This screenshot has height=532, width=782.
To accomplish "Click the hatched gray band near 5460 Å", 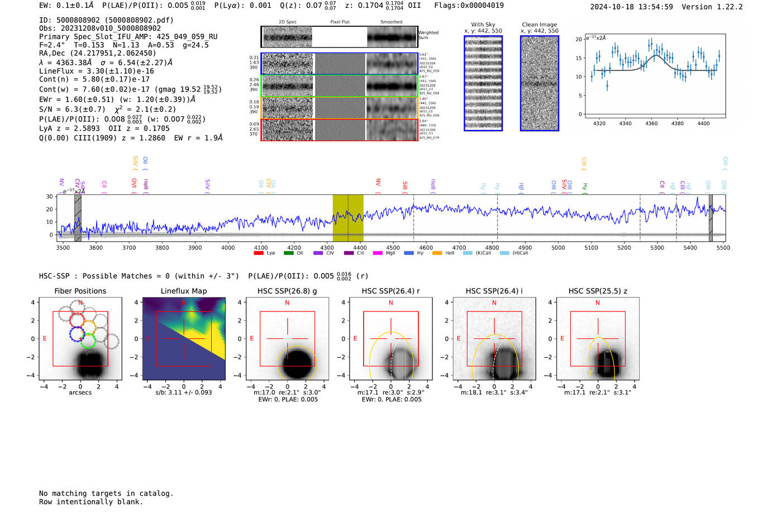I will point(711,218).
